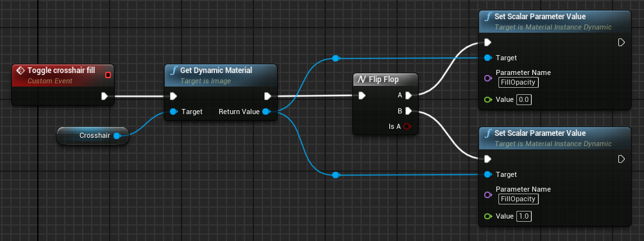
Task: Click Target pin on upper Set Scalar node
Action: tap(488, 58)
